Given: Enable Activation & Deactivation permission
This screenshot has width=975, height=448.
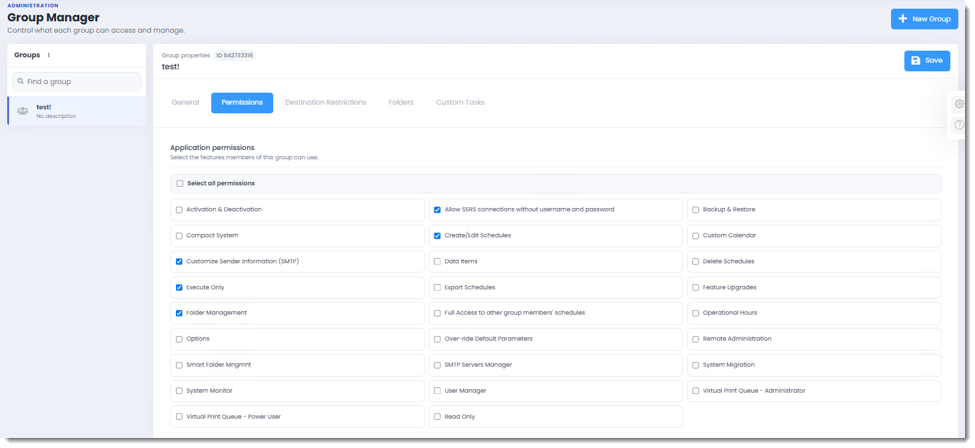Looking at the screenshot, I should tap(179, 210).
